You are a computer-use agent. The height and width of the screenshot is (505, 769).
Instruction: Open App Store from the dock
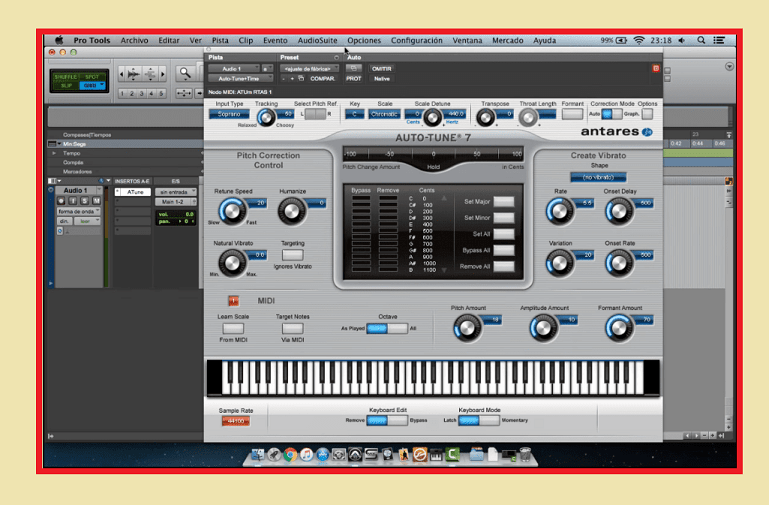323,455
